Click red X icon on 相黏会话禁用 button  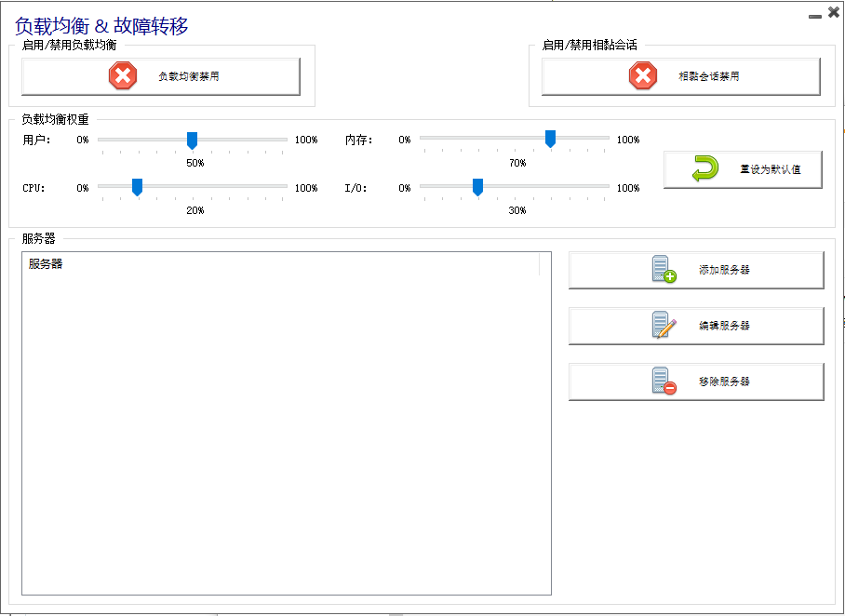point(643,76)
